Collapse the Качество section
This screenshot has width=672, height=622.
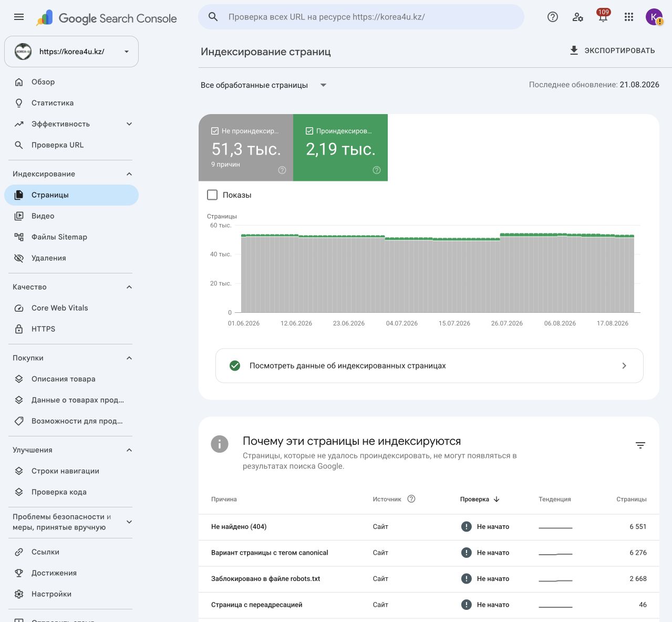click(129, 287)
